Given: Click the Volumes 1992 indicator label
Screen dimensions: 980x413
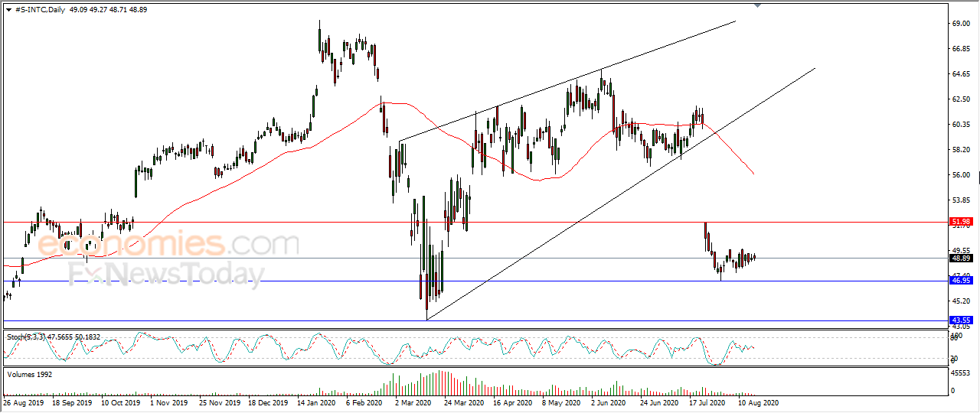Looking at the screenshot, I should click(29, 374).
